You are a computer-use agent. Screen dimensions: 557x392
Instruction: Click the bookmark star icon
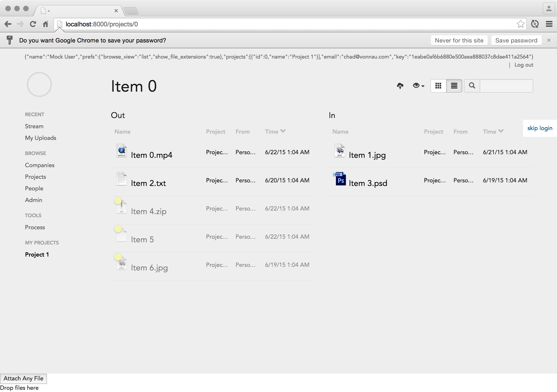tap(520, 24)
